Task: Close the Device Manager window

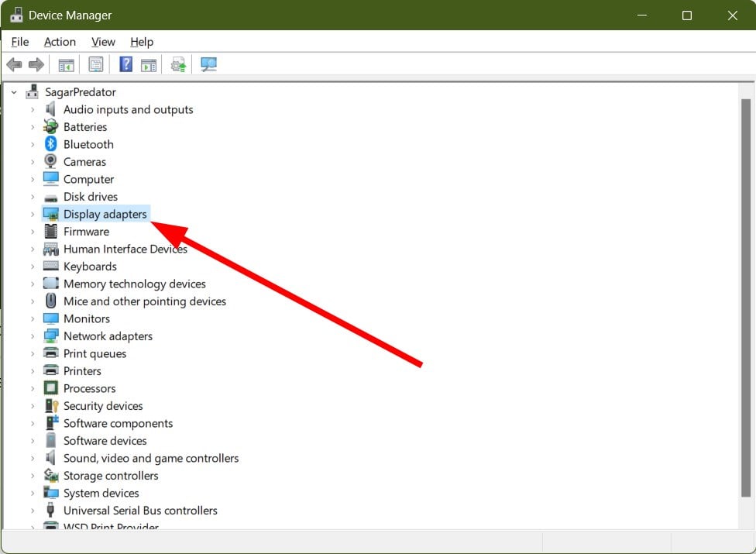Action: point(733,15)
